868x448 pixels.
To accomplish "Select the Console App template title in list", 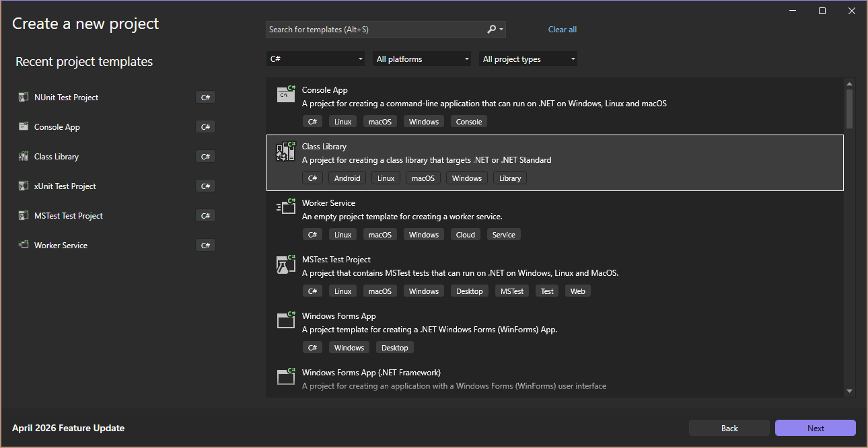I will coord(325,90).
